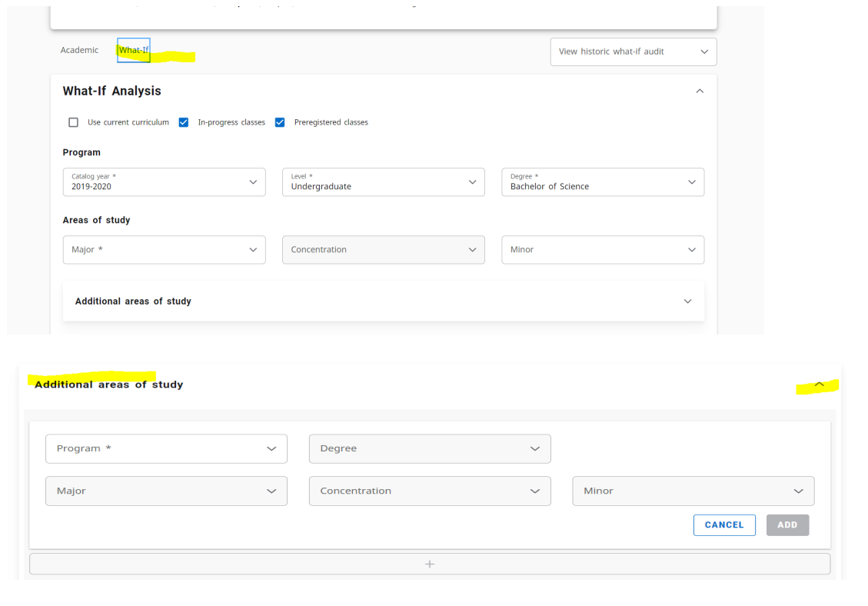This screenshot has width=868, height=606.
Task: Click the What-If Analysis heading
Action: click(111, 91)
